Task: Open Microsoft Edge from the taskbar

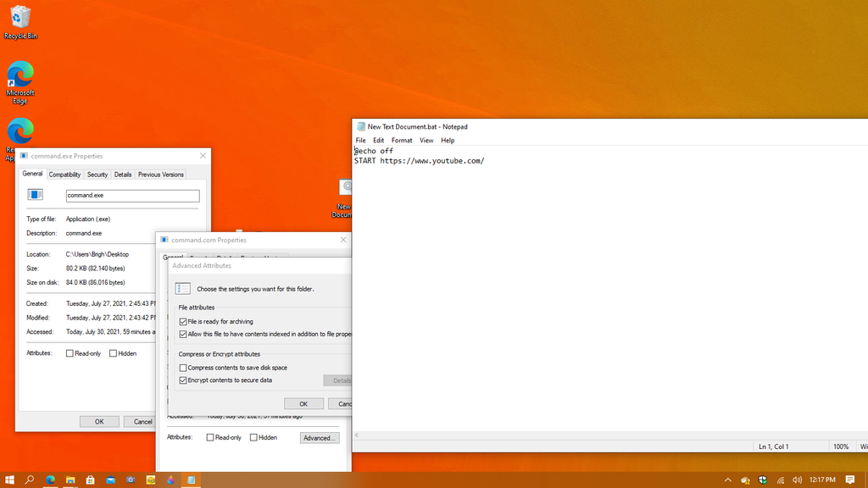Action: tap(50, 480)
